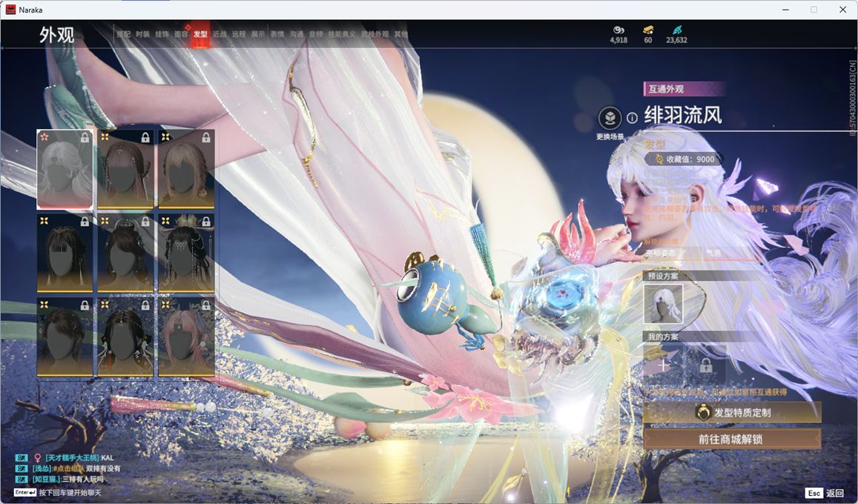Select the dark updo with silver crown

(125, 253)
